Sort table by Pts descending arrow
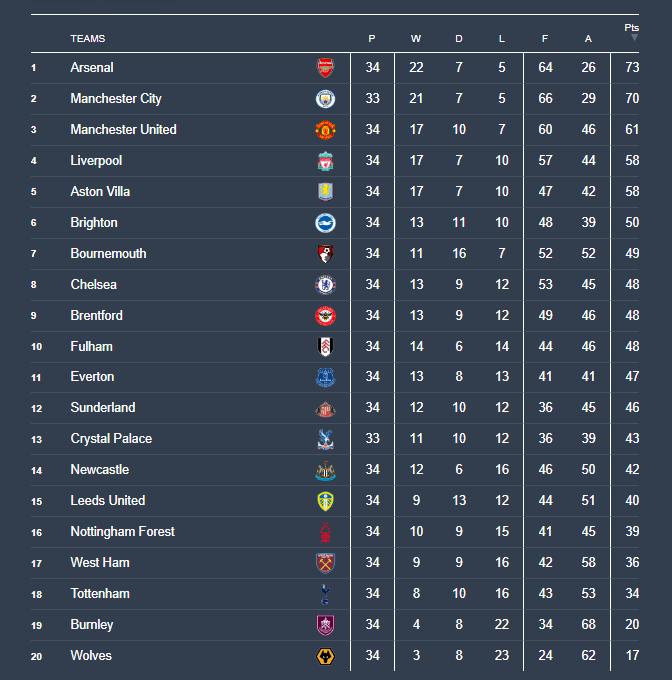 click(634, 38)
